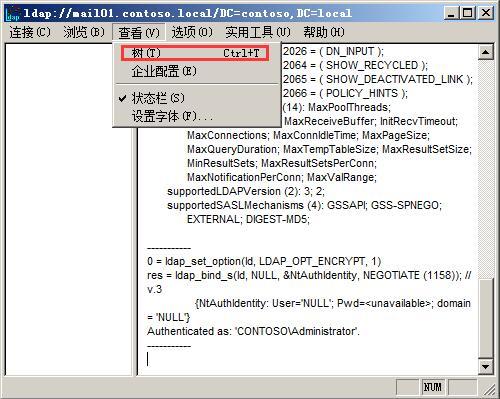Minimize the ldp window
Viewport: 500px width, 399px height.
click(x=451, y=13)
